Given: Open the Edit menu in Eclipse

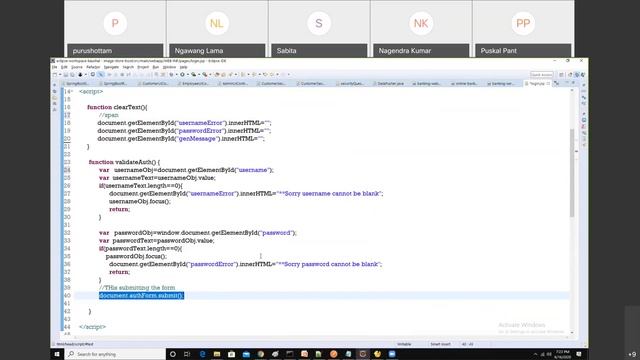Looking at the screenshot, I should point(64,67).
